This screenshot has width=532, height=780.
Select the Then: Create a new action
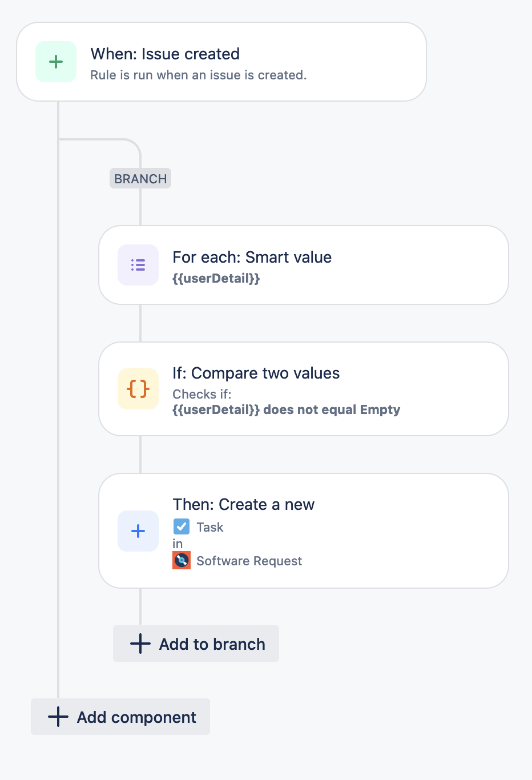[x=304, y=531]
